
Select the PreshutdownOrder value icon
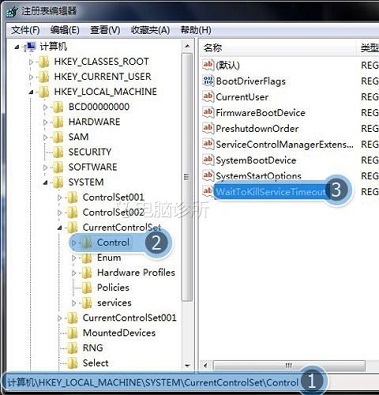[208, 128]
